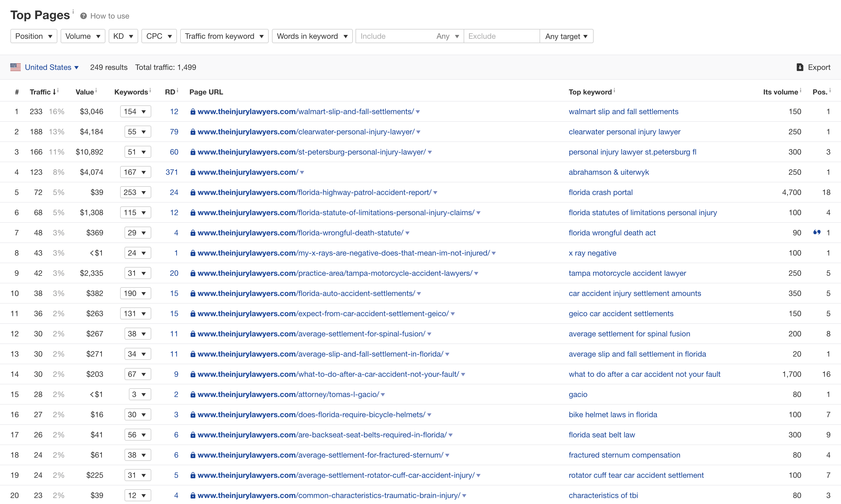
Task: Expand the 253 keywords dropdown in row 5
Action: pos(135,192)
